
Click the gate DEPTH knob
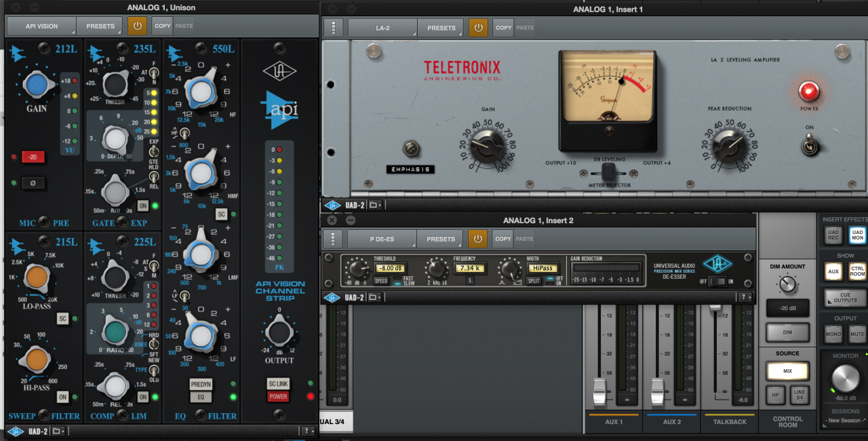(x=115, y=139)
